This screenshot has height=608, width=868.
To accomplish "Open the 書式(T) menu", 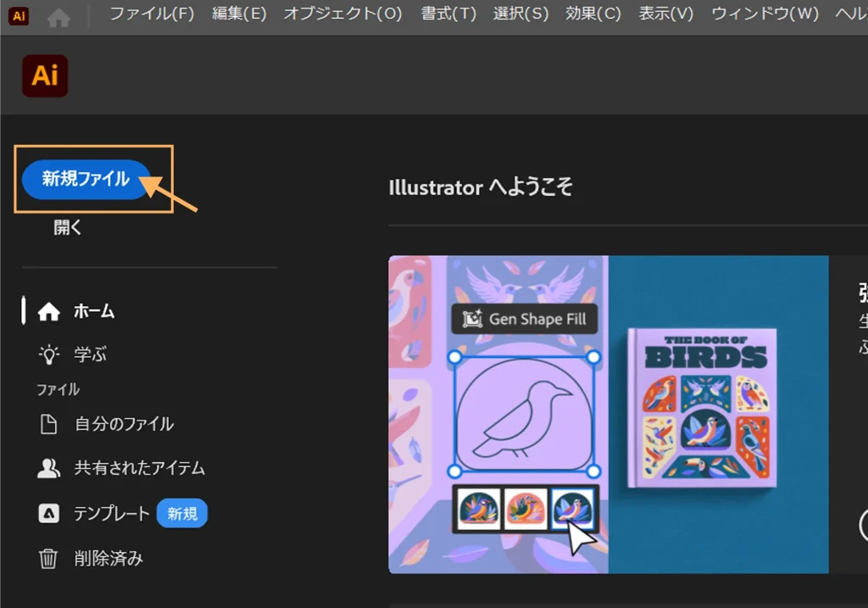I will click(x=448, y=14).
